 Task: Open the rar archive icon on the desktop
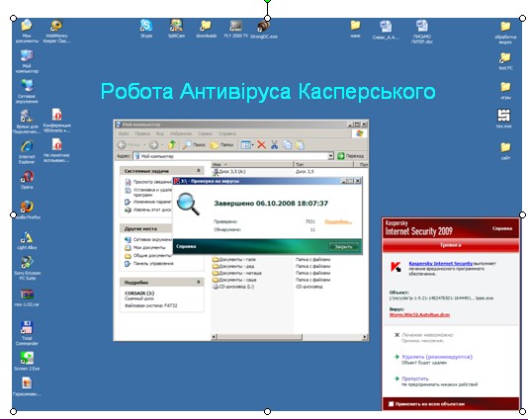point(27,297)
